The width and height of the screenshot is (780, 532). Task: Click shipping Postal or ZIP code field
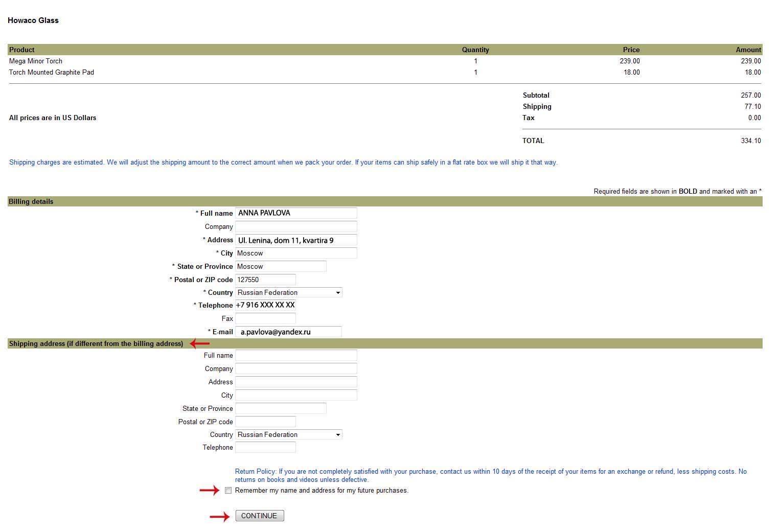pos(265,422)
